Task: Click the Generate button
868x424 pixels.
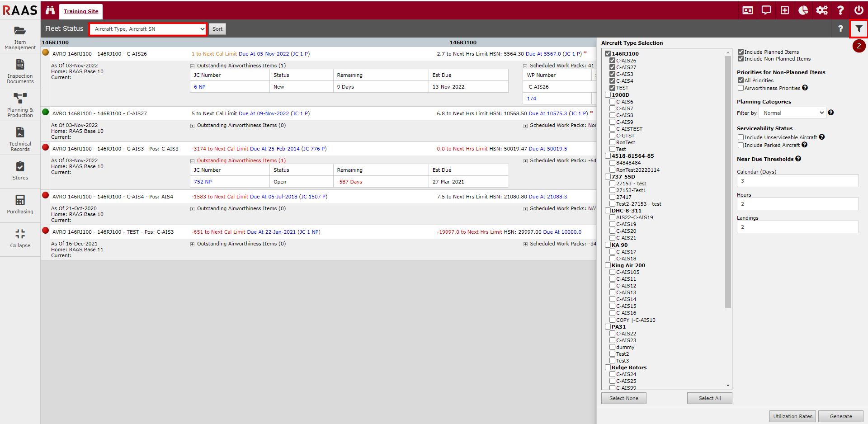Action: pyautogui.click(x=840, y=416)
